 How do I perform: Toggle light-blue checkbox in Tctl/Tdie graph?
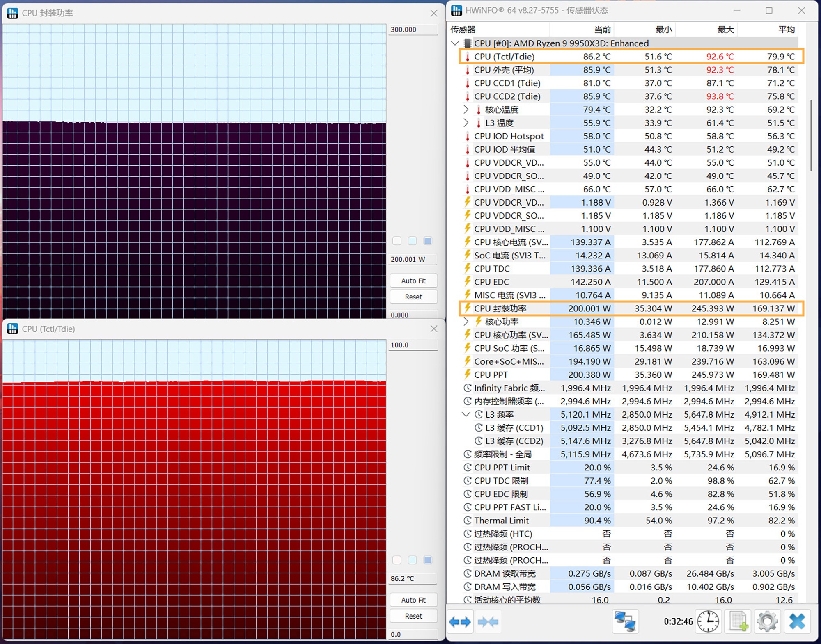(413, 560)
